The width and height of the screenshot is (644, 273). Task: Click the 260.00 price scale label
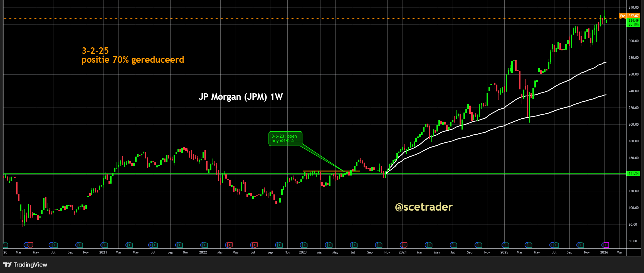[634, 74]
